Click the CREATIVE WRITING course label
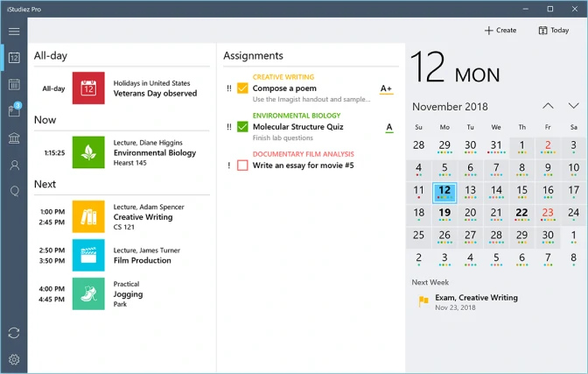This screenshot has height=374, width=588. click(283, 77)
